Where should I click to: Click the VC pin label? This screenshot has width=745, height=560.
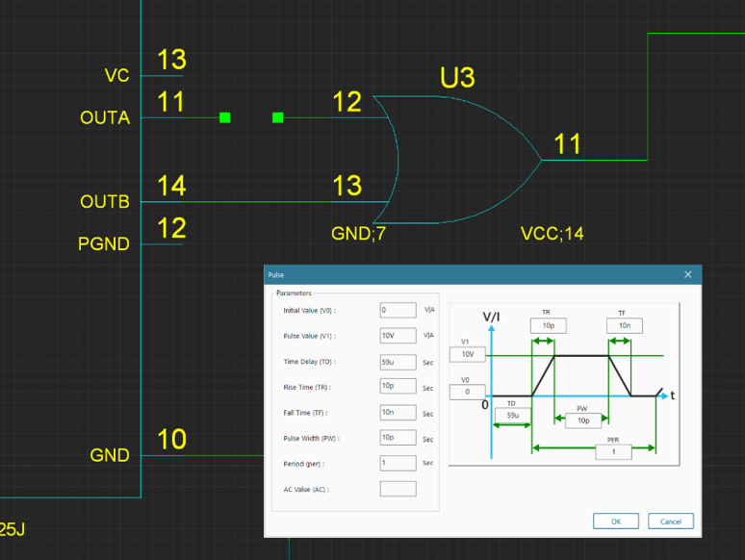116,75
